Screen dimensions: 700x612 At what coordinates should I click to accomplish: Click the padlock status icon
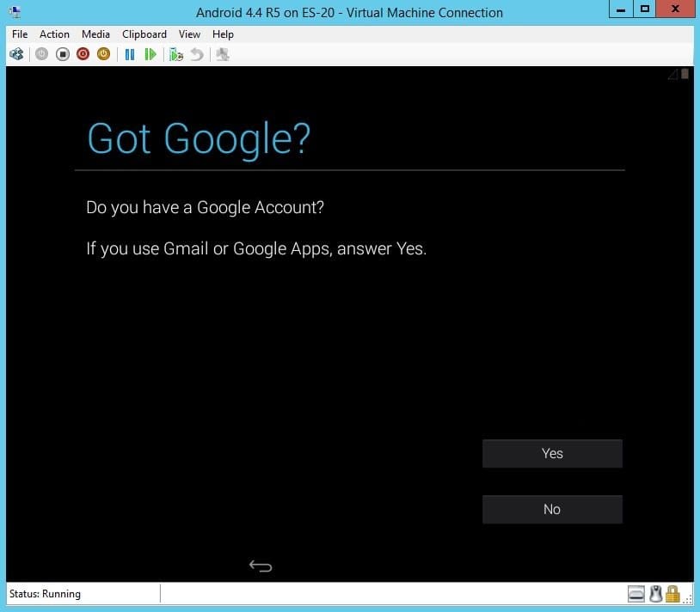pyautogui.click(x=672, y=594)
